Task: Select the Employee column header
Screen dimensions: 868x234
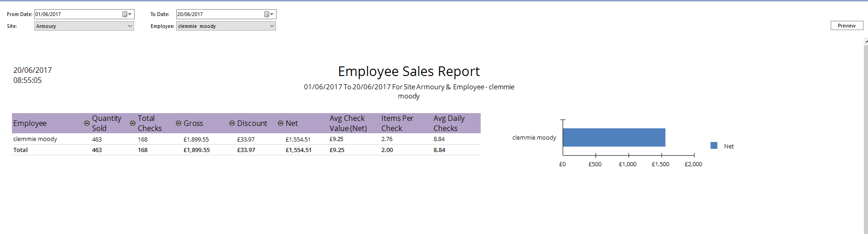Action: [x=30, y=123]
